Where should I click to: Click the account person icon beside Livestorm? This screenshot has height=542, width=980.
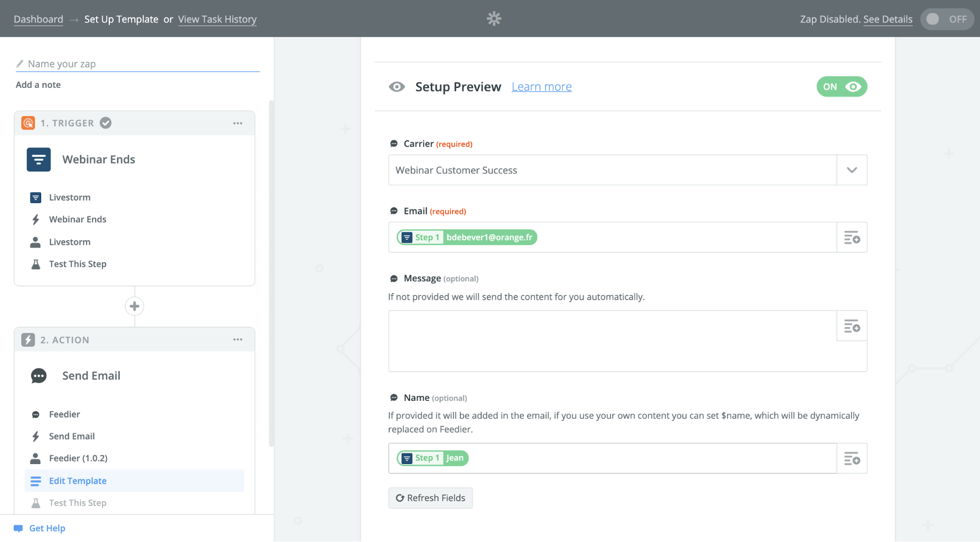tap(35, 242)
